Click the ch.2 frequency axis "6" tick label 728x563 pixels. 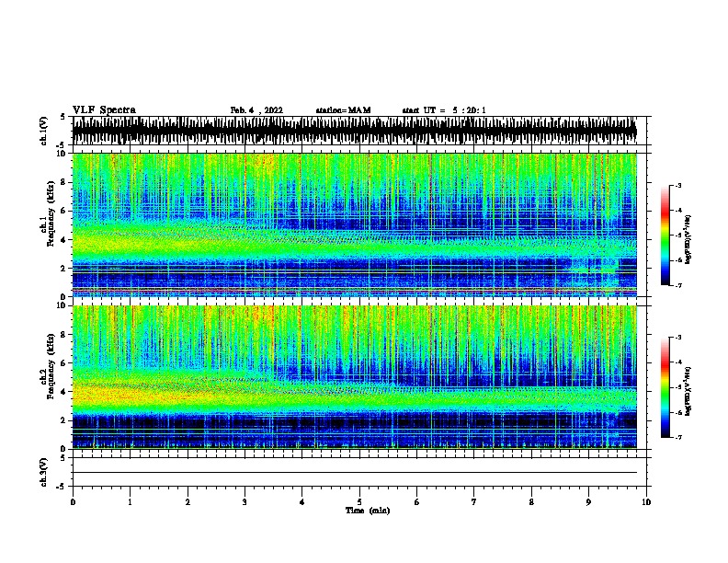(63, 362)
